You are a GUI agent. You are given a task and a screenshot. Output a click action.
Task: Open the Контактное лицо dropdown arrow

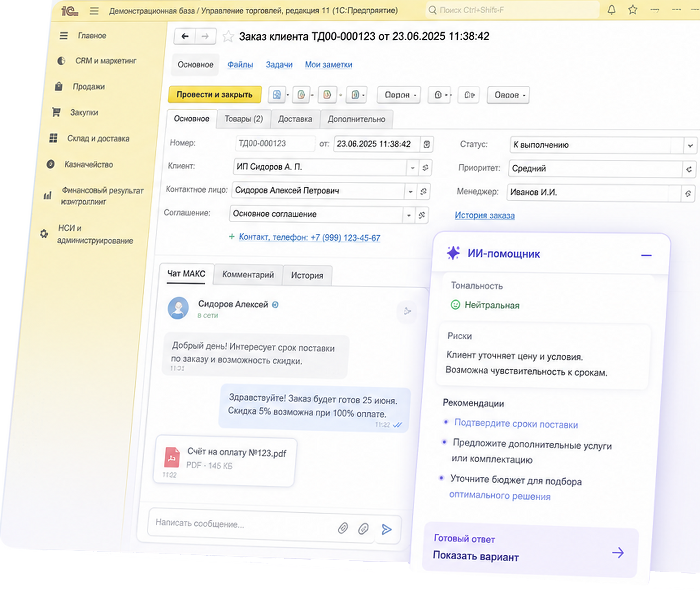click(x=411, y=191)
